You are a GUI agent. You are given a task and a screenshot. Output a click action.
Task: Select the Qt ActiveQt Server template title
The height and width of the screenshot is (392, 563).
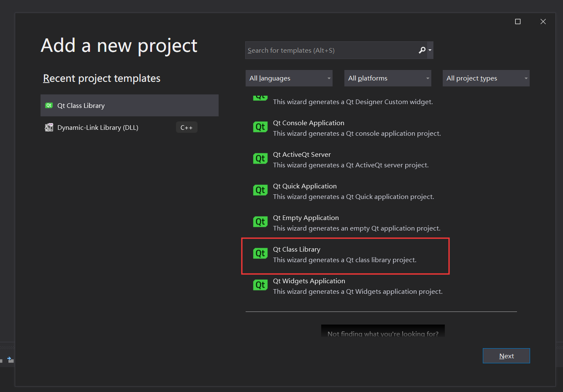pos(302,154)
